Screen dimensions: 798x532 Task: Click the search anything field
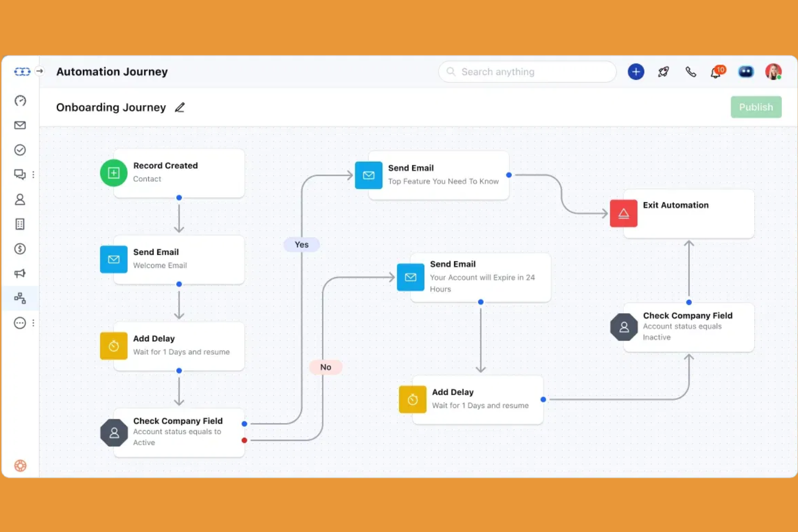(527, 72)
